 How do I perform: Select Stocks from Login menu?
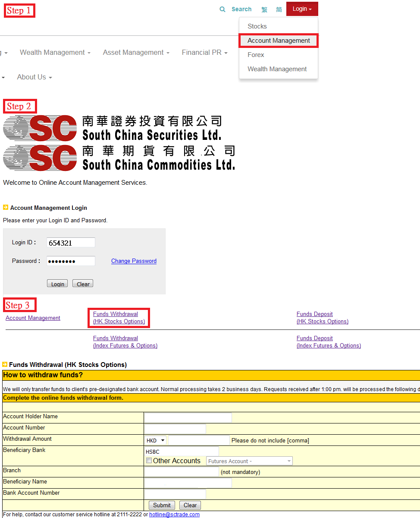(257, 26)
